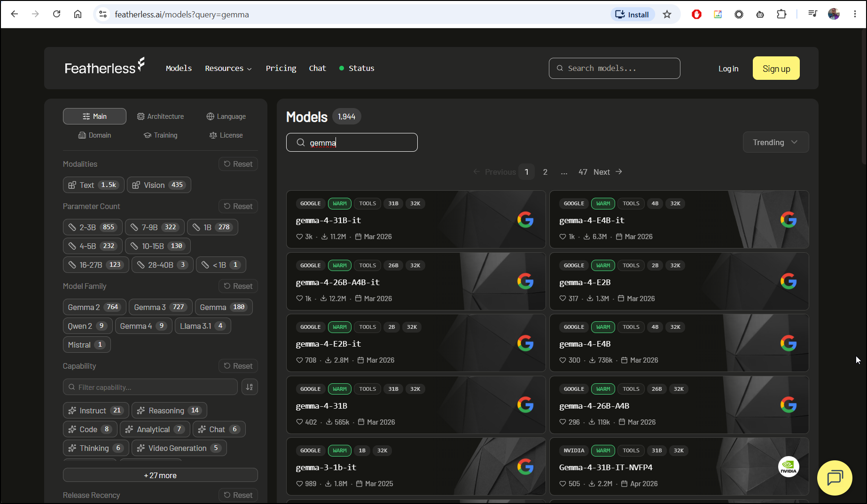Open the Trending sort dropdown

pos(775,142)
